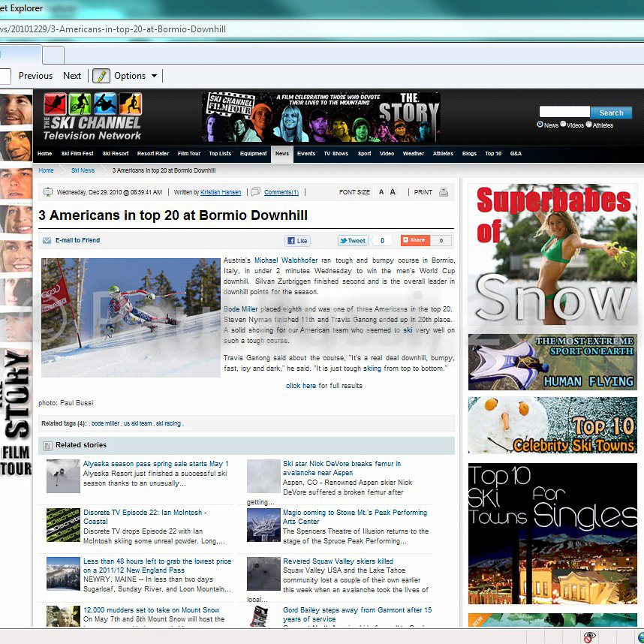The height and width of the screenshot is (644, 644).
Task: Open the Ski Channel Film Tour banner
Action: click(321, 117)
